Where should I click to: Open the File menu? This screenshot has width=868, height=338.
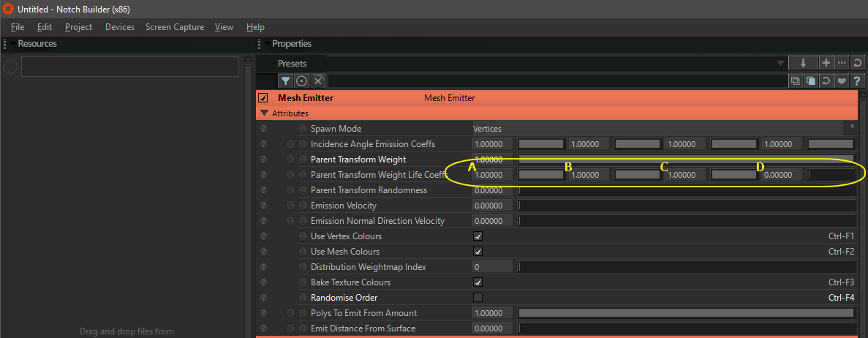pos(17,27)
